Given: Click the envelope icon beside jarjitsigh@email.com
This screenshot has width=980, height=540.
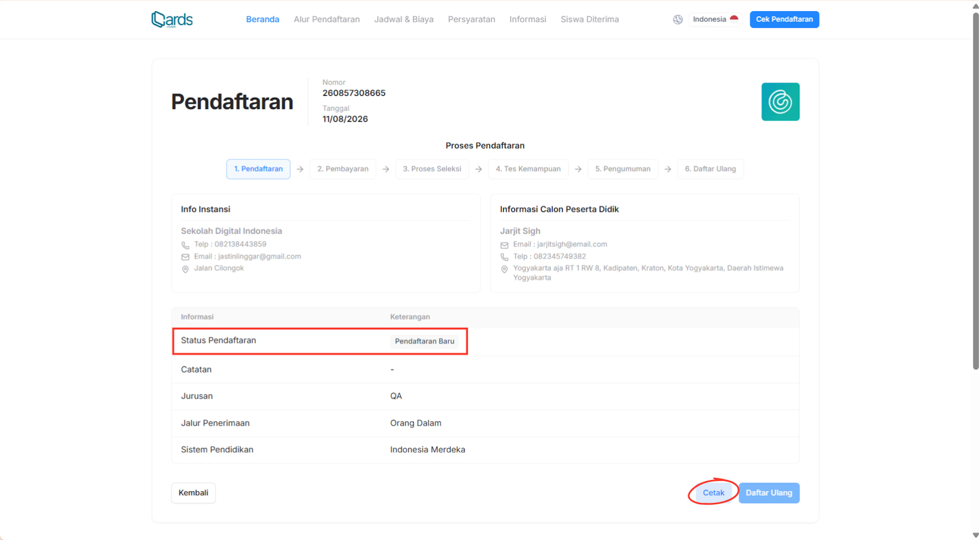Looking at the screenshot, I should click(504, 245).
